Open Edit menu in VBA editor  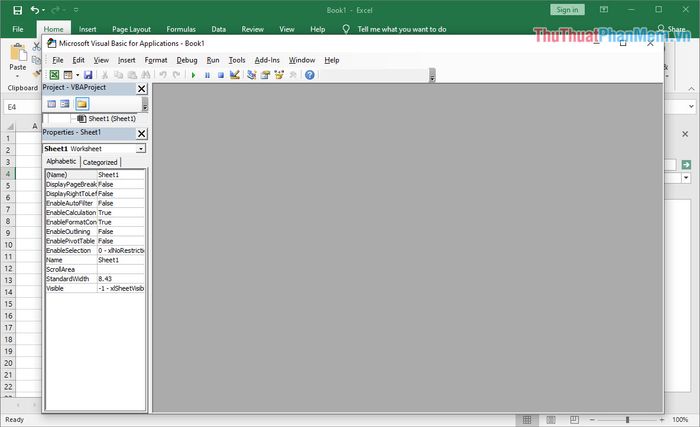click(78, 60)
